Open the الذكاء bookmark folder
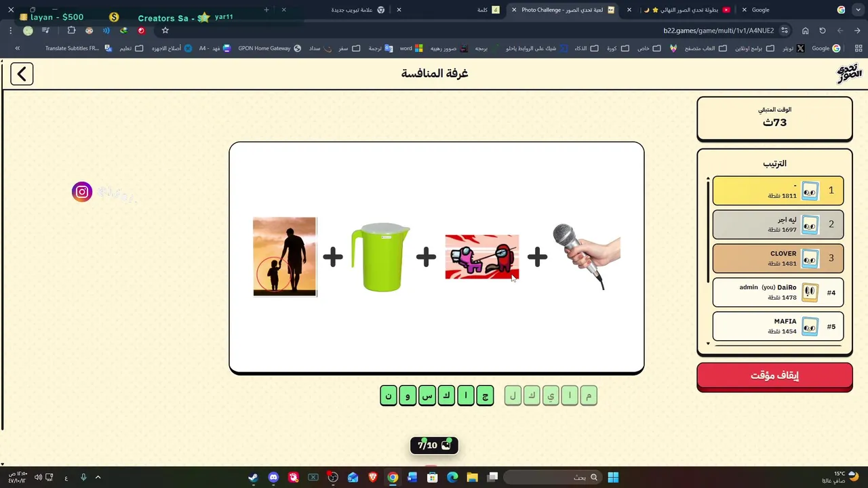Image resolution: width=868 pixels, height=488 pixels. pos(587,48)
